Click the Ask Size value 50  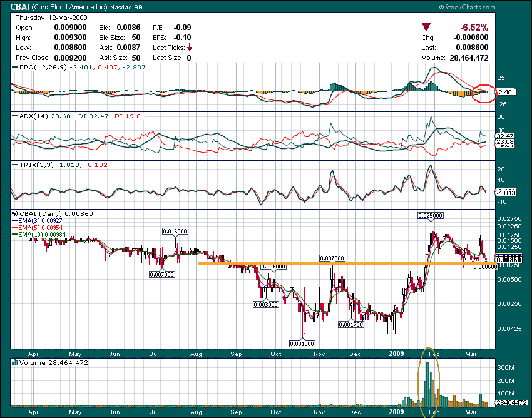tap(136, 58)
